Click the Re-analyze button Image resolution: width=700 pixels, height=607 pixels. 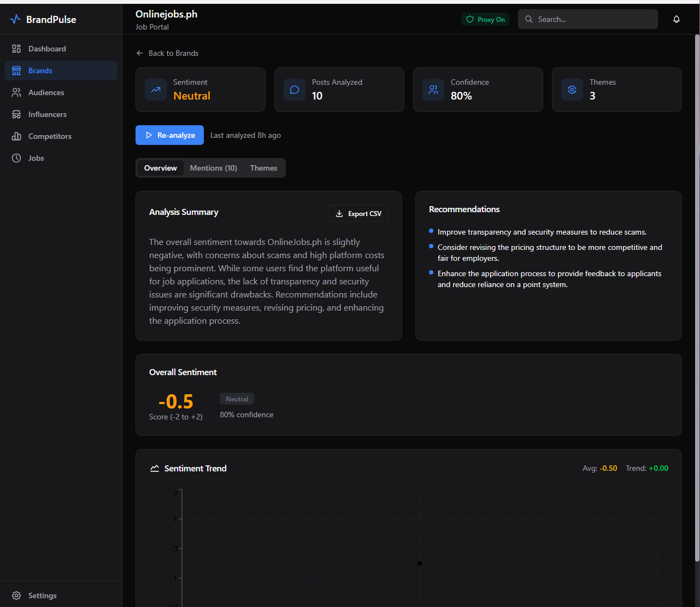coord(169,135)
